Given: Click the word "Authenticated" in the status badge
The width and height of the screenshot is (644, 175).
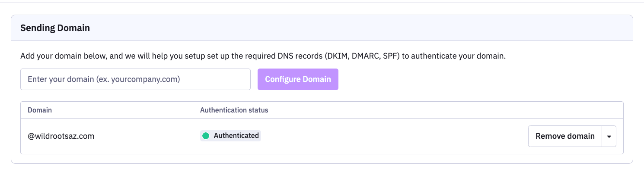Looking at the screenshot, I should point(236,136).
